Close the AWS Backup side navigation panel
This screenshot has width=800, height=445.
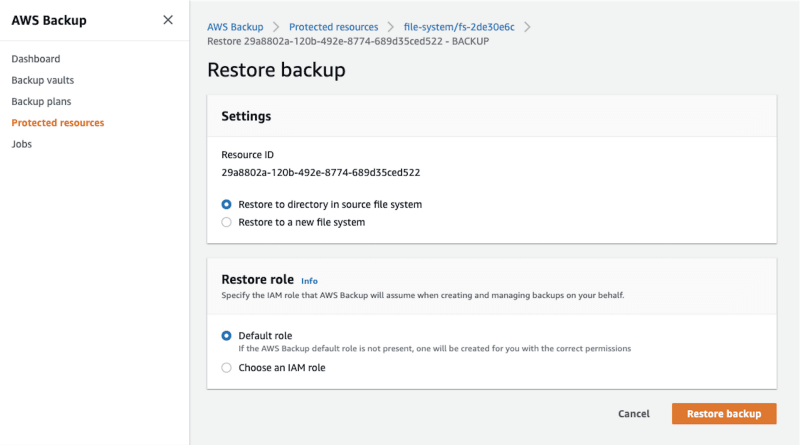coord(168,20)
